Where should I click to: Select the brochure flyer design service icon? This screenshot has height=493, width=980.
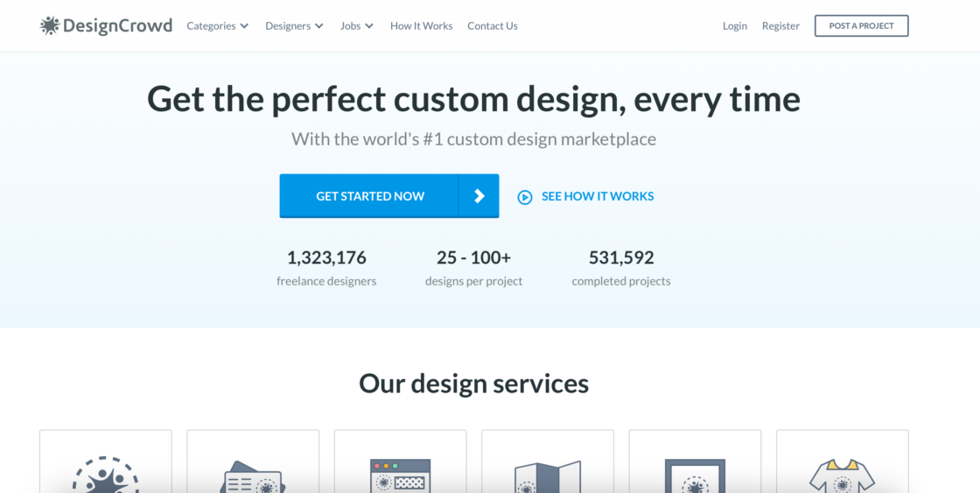click(x=548, y=476)
